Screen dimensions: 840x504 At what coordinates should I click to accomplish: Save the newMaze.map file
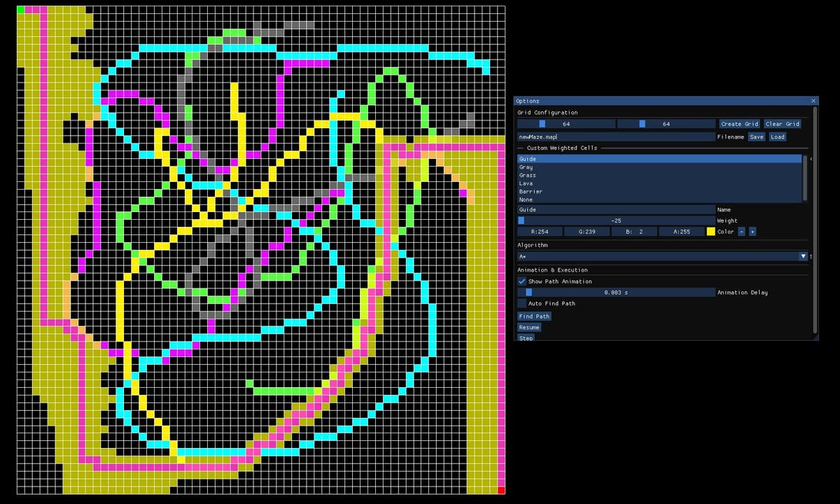pos(756,137)
